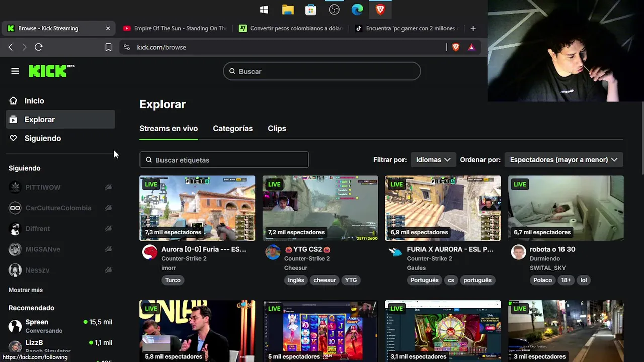Click Nesszv avatar in sidebar

[15, 270]
